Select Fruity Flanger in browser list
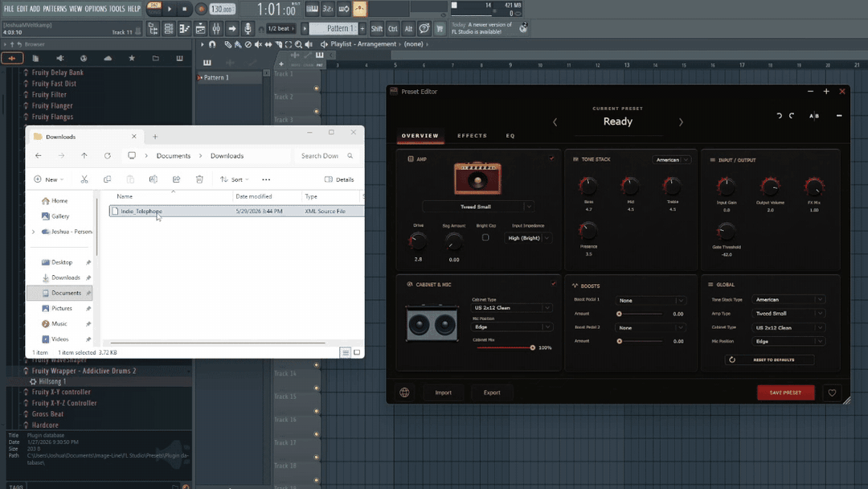The height and width of the screenshot is (489, 868). click(52, 106)
